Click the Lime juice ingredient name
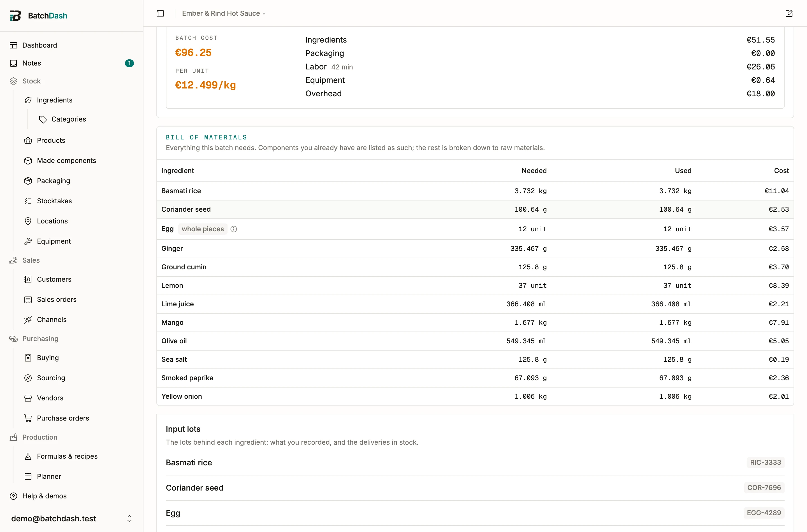Image resolution: width=807 pixels, height=532 pixels. pos(177,304)
